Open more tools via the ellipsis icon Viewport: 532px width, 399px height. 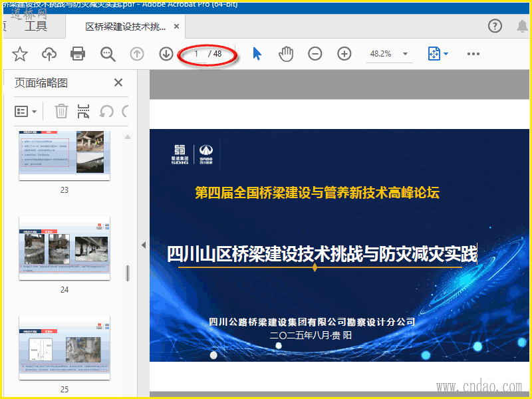473,54
